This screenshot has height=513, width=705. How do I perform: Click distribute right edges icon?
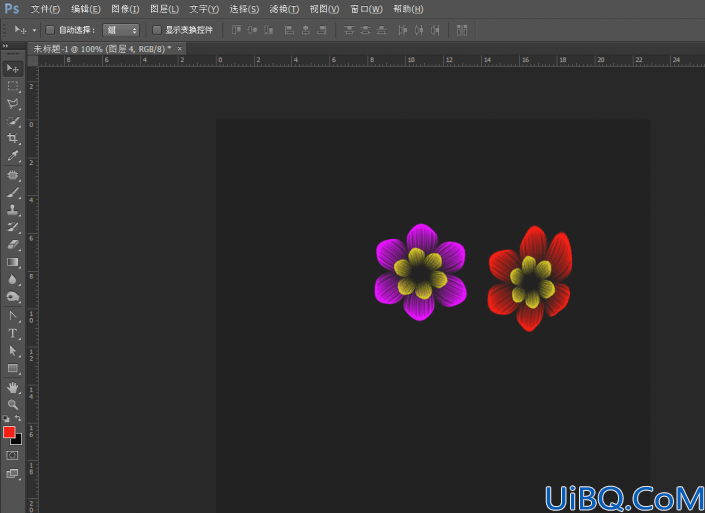coord(435,30)
